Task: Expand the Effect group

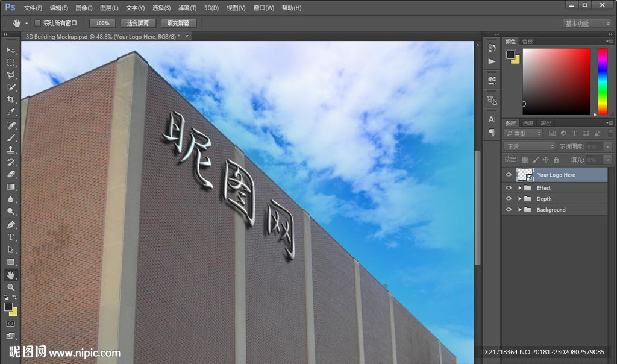Action: coord(520,188)
